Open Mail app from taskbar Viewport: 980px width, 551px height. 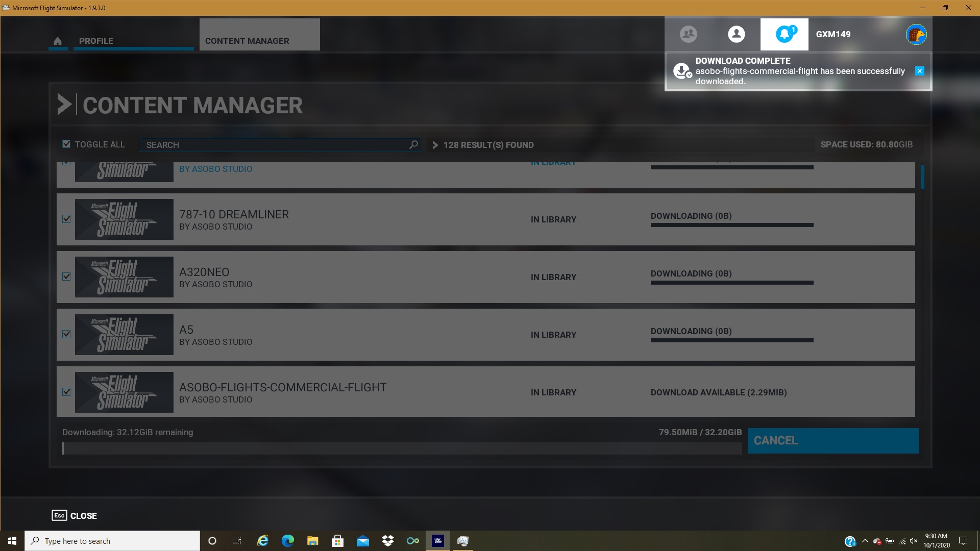point(363,541)
